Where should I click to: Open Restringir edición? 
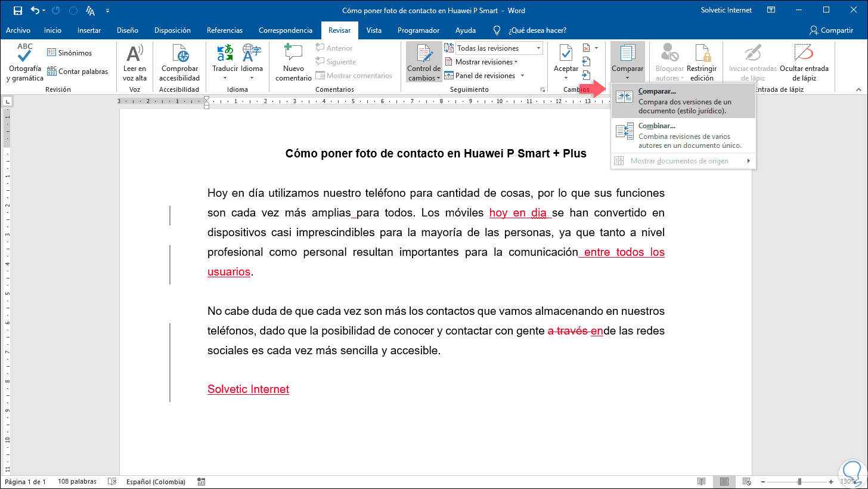[702, 62]
